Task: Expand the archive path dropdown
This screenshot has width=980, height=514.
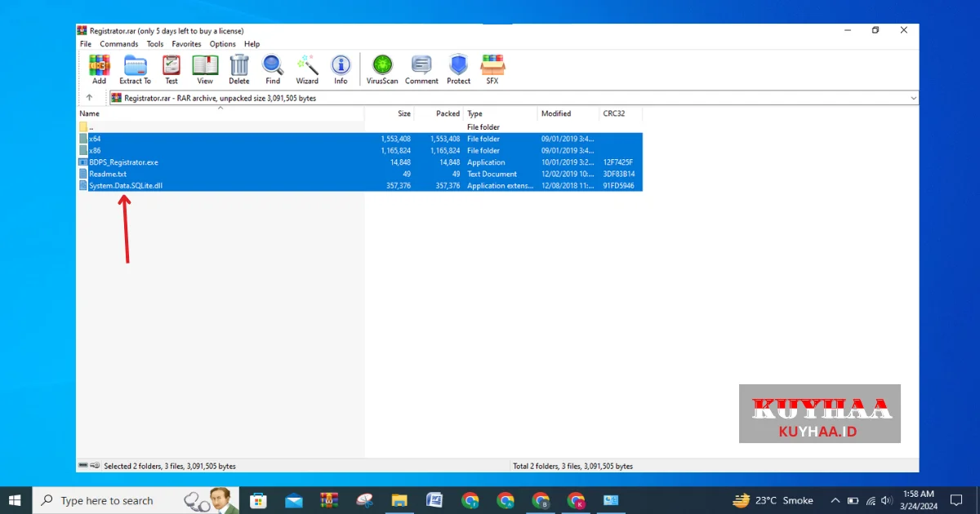Action: point(913,98)
